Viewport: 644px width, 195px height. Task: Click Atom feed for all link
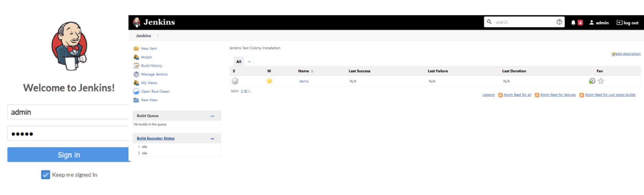(517, 95)
